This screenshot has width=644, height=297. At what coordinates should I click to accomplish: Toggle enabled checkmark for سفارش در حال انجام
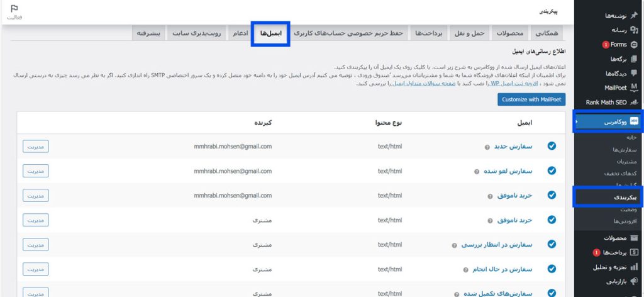pyautogui.click(x=552, y=269)
